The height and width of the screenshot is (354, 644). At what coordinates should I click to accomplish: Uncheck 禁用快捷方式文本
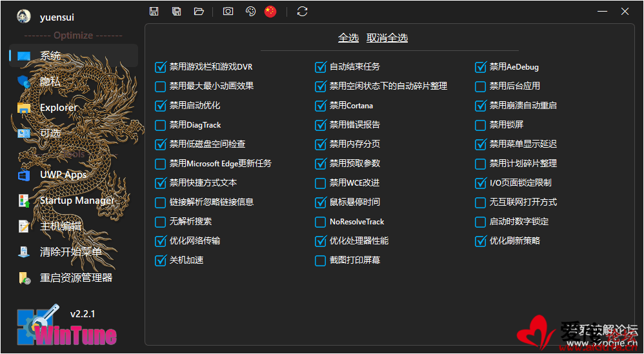160,183
